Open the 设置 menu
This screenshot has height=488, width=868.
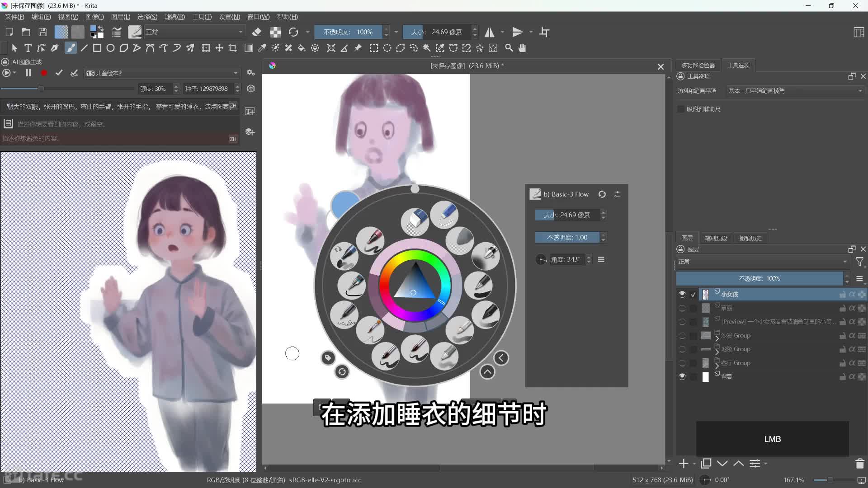(230, 17)
